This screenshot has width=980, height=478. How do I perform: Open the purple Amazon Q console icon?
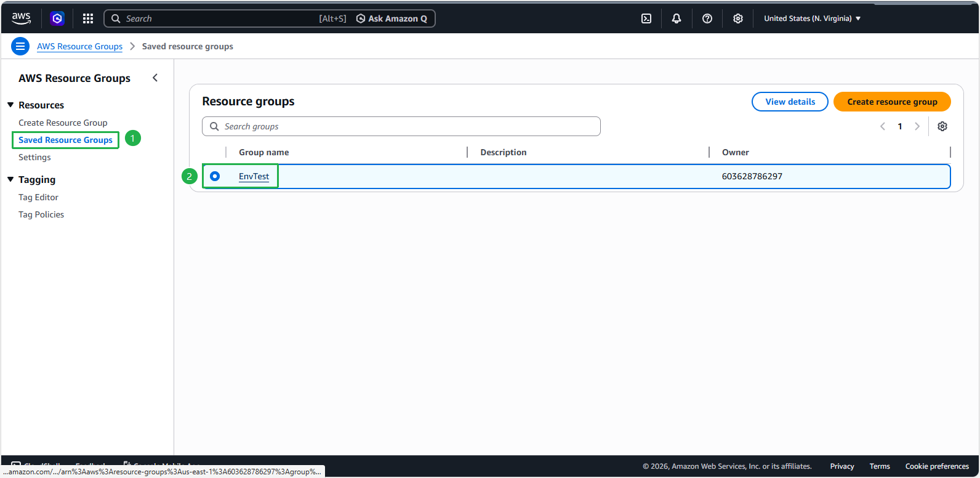pyautogui.click(x=57, y=18)
